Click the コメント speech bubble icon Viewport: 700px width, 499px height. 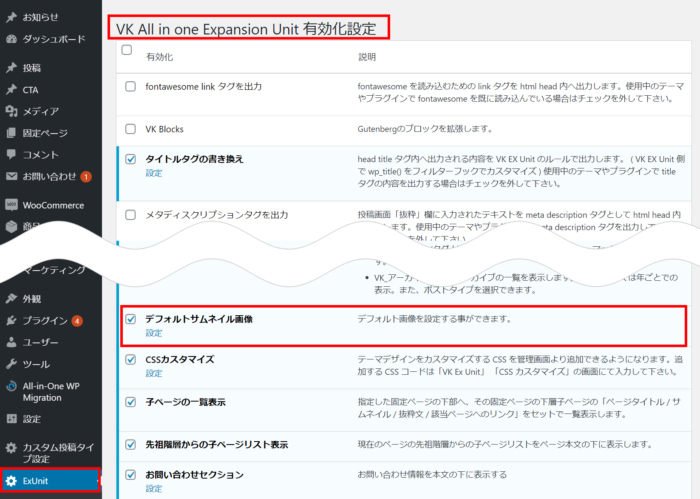(11, 154)
